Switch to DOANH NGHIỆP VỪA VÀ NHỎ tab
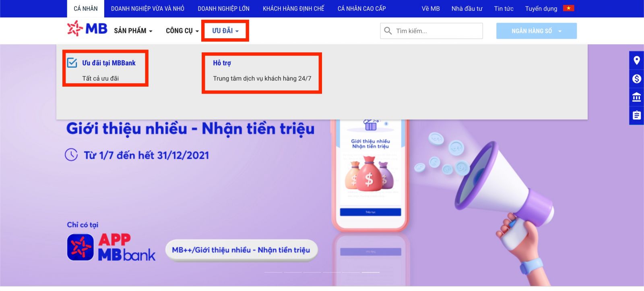The height and width of the screenshot is (291, 644). 148,8
